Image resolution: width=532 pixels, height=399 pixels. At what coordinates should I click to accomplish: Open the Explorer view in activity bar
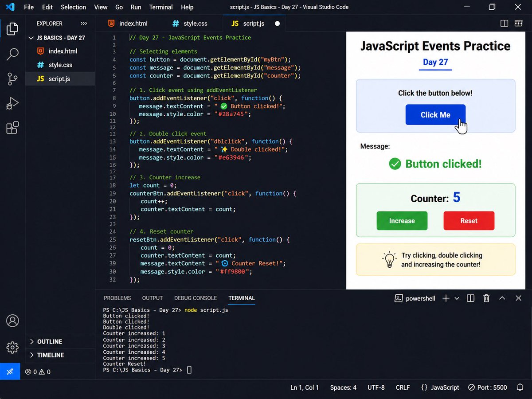coord(12,29)
